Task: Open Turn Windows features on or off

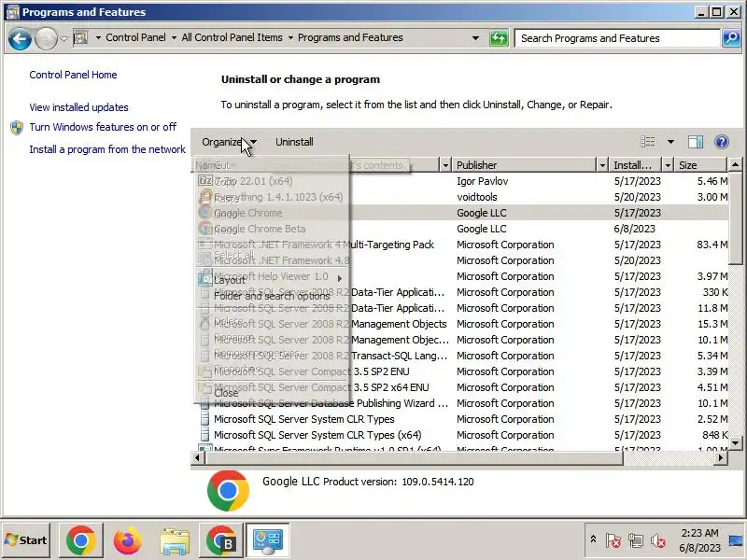Action: point(103,127)
